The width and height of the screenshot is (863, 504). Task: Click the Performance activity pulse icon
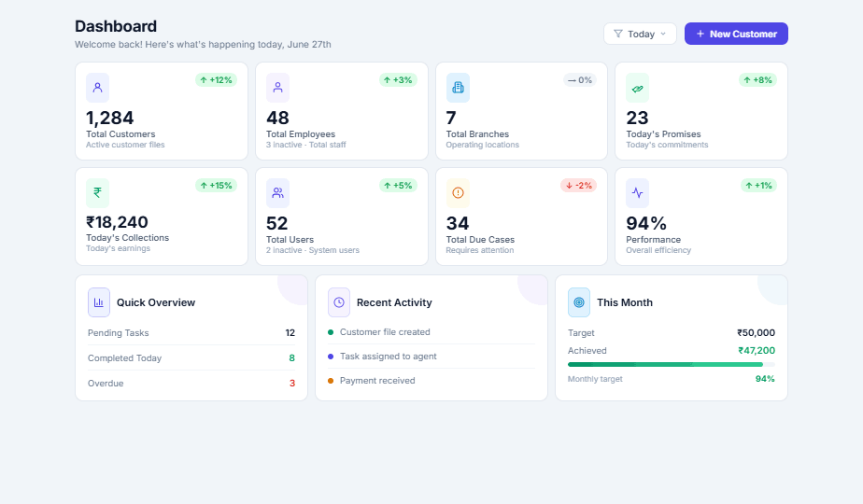pos(637,192)
